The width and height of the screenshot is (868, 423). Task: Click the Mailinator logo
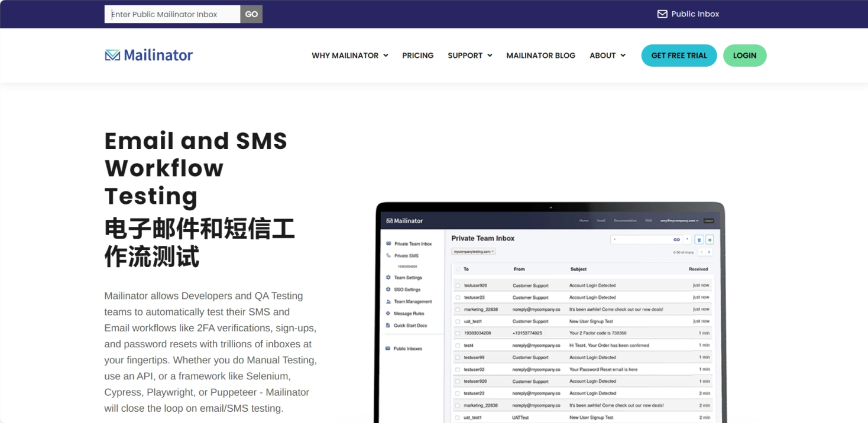(x=148, y=55)
